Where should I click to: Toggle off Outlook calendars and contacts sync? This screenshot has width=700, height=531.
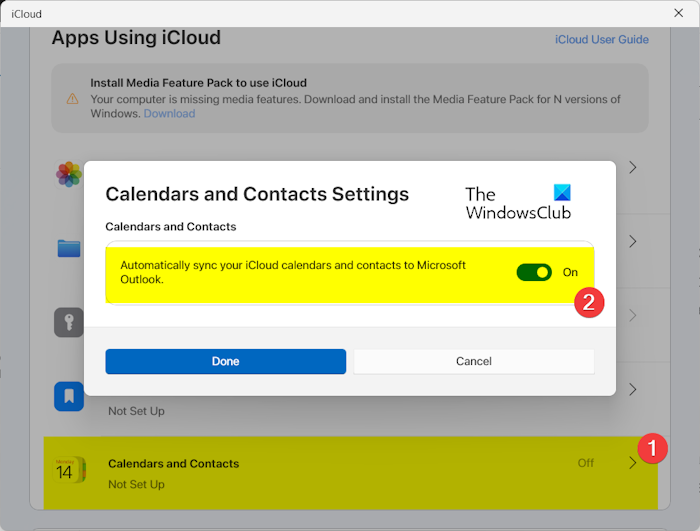tap(534, 272)
